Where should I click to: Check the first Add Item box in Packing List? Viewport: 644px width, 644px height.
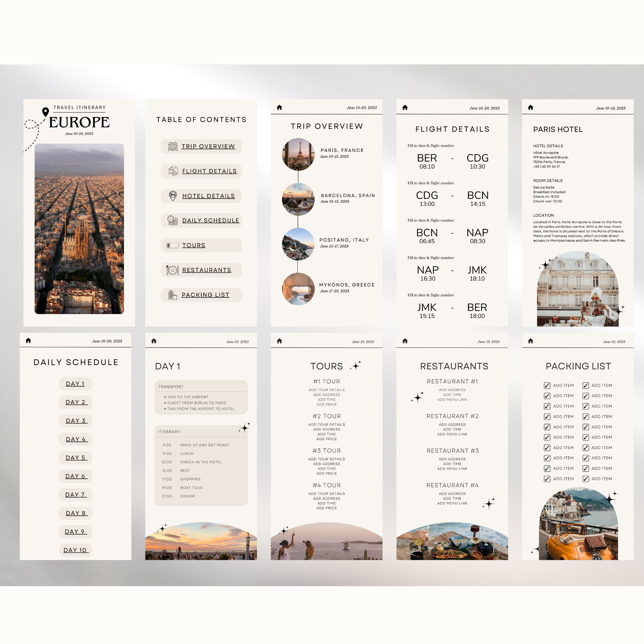pos(547,385)
